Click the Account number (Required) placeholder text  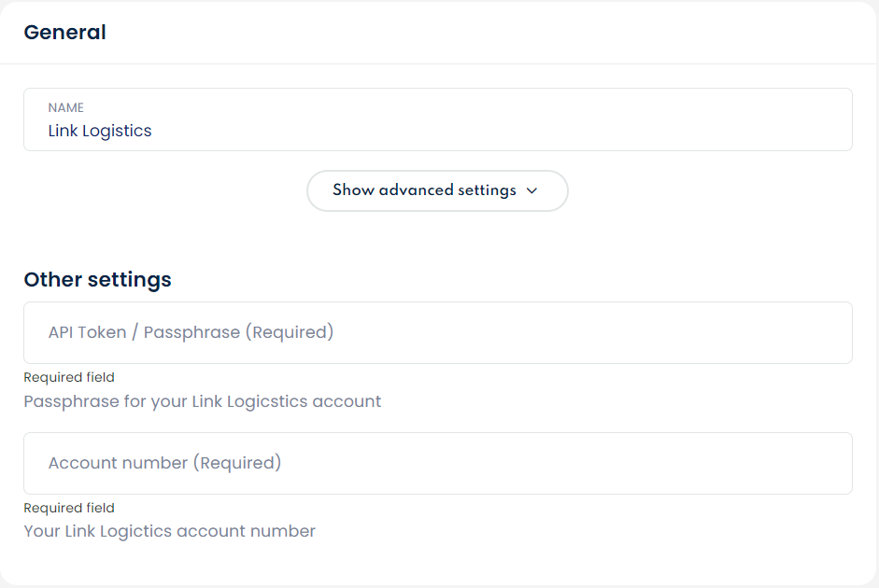tap(164, 463)
